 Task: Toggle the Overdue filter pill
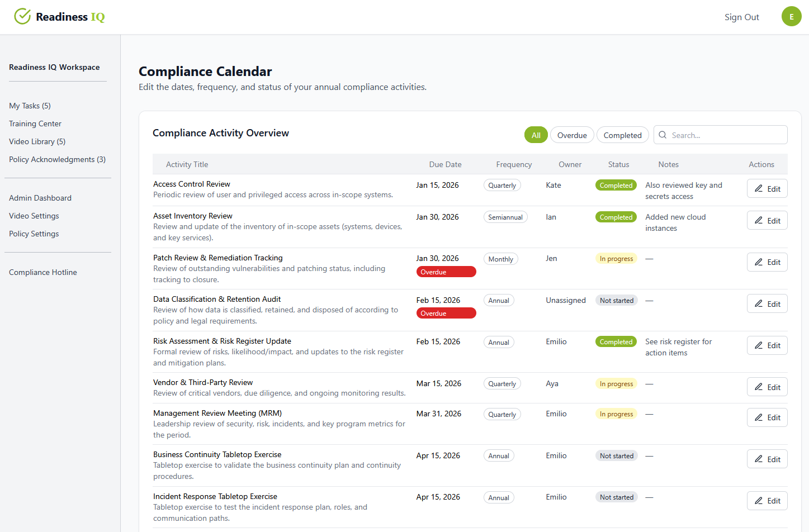coord(572,135)
